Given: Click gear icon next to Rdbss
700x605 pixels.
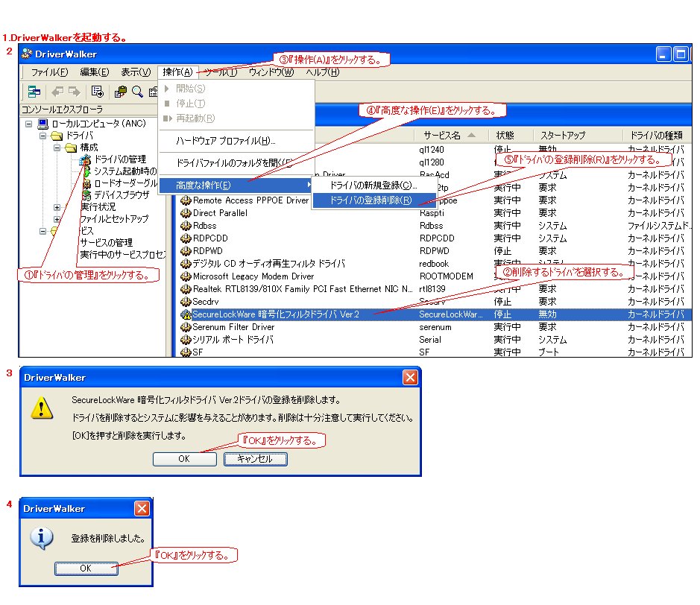Looking at the screenshot, I should (x=186, y=226).
